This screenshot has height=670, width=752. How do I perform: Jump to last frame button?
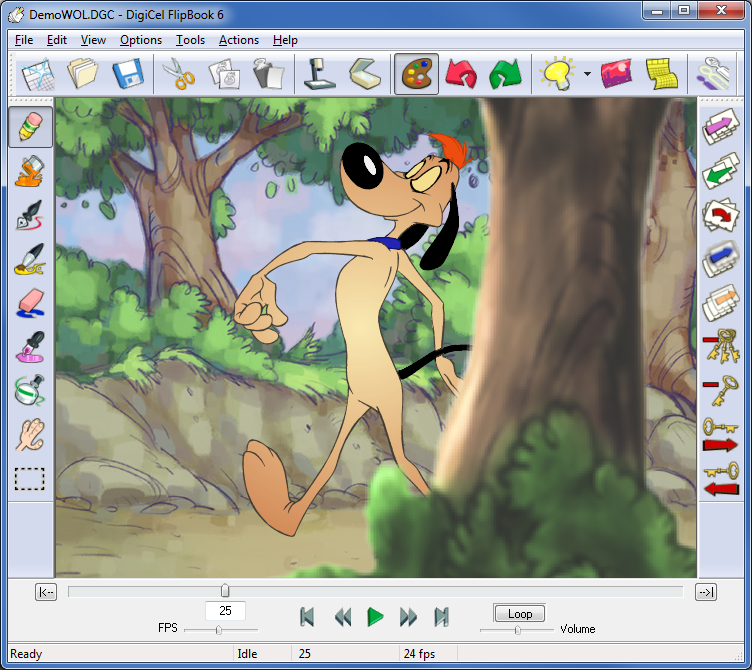(441, 617)
